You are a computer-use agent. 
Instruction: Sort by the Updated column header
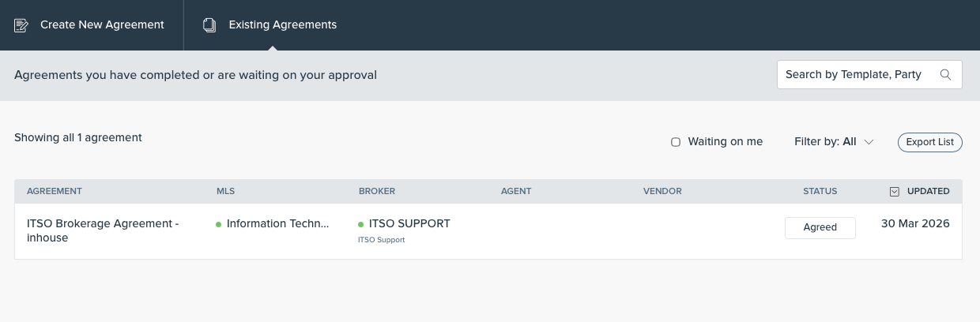tap(928, 191)
